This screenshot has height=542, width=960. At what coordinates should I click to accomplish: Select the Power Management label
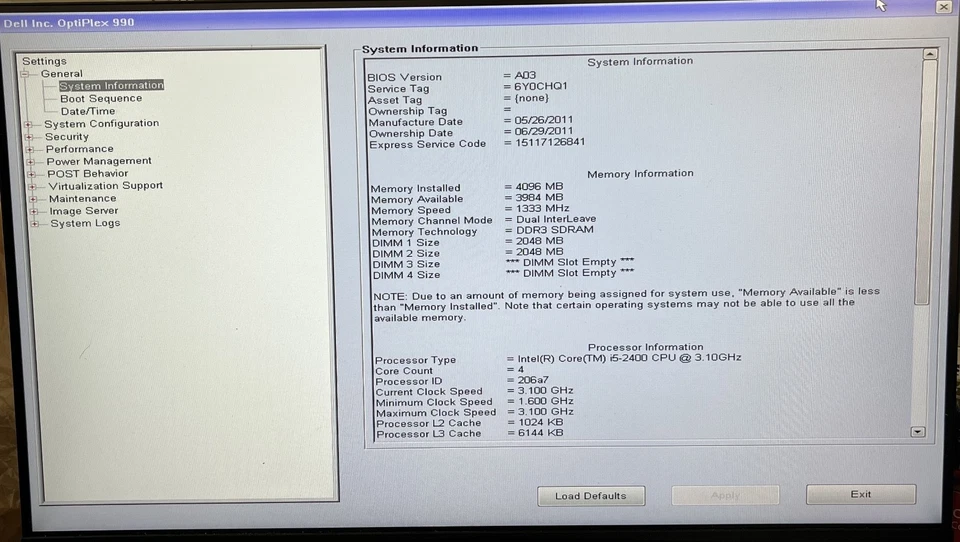pyautogui.click(x=99, y=161)
